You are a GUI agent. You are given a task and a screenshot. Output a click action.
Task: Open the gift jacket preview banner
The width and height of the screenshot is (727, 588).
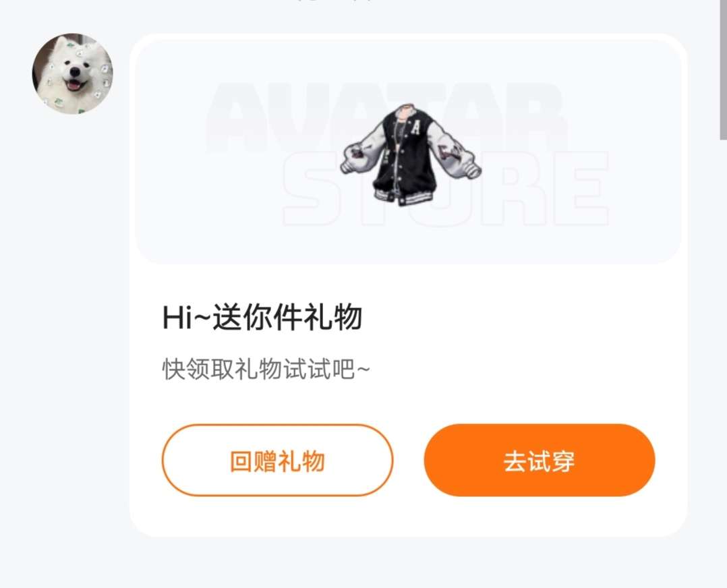(x=408, y=152)
